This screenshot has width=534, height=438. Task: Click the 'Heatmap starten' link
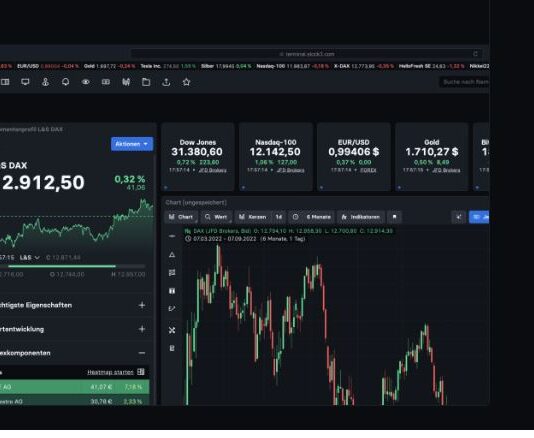[110, 372]
